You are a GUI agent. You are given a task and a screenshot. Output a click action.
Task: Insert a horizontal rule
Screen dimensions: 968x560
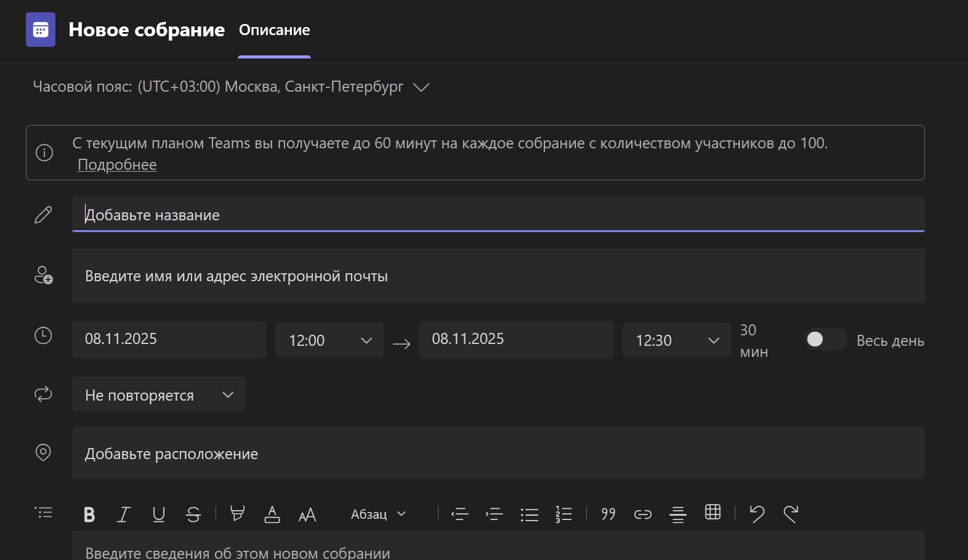tap(678, 514)
